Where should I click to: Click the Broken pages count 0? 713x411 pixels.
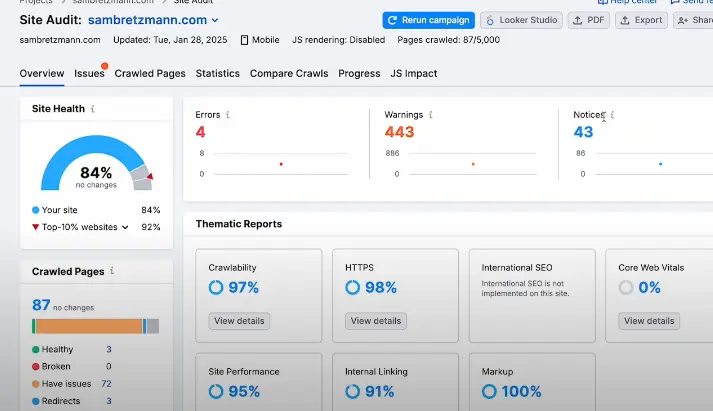(109, 366)
